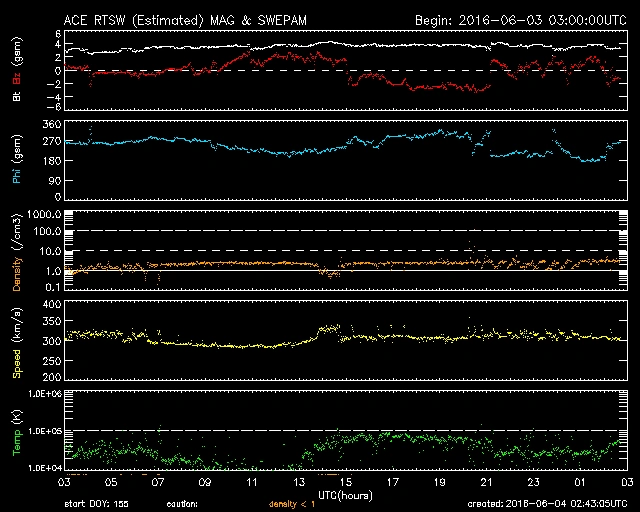640x512 pixels.
Task: Click the '400' speed tick label
Action: pyautogui.click(x=51, y=304)
